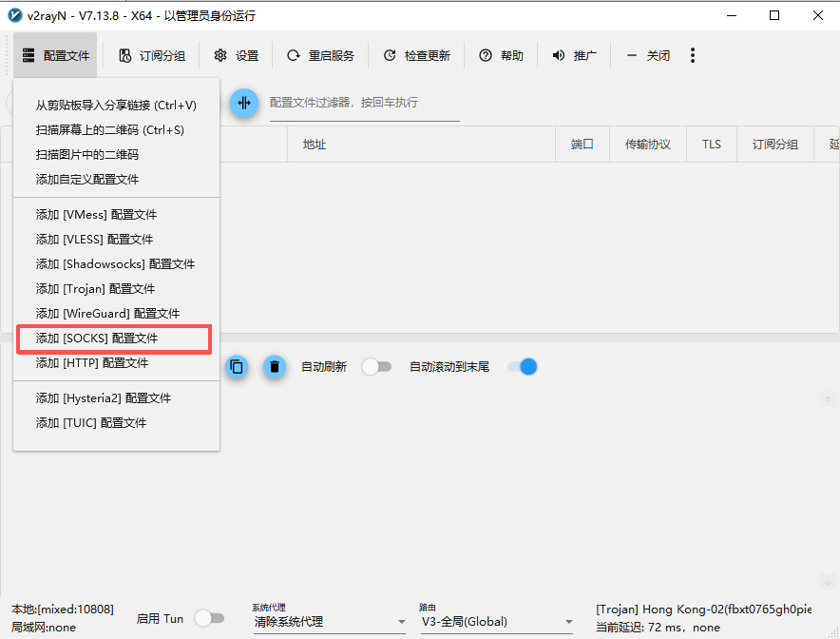Expand the system proxy (系统代理) dropdown

[329, 622]
